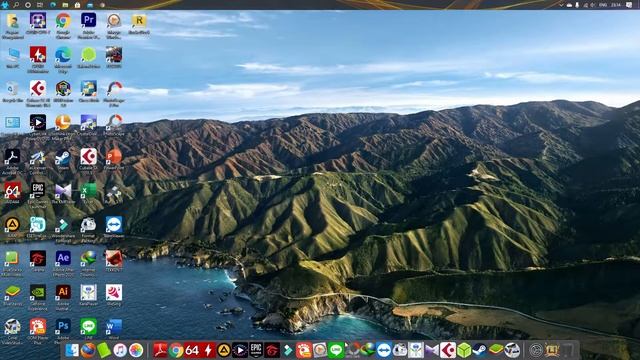Open the clock in the top-right tray

point(616,4)
